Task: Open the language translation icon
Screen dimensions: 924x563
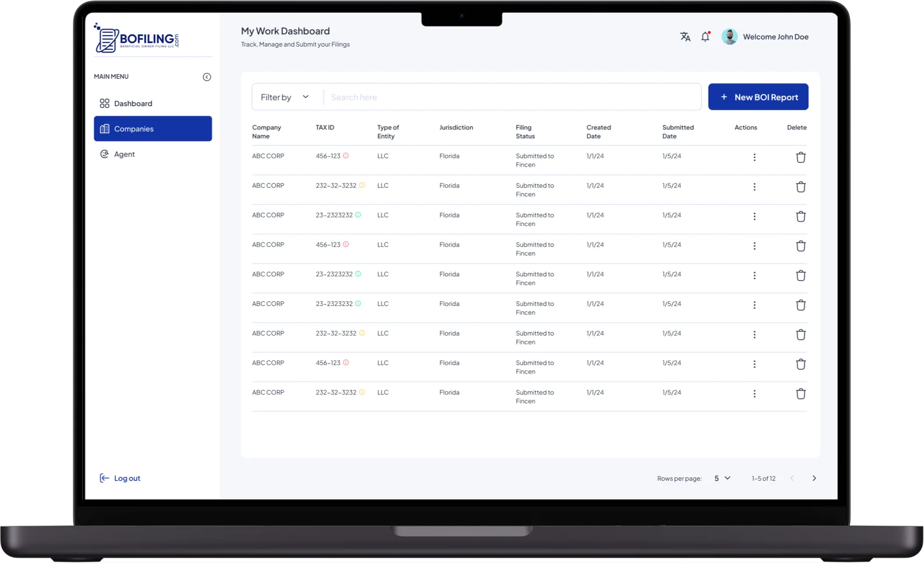Action: coord(685,37)
